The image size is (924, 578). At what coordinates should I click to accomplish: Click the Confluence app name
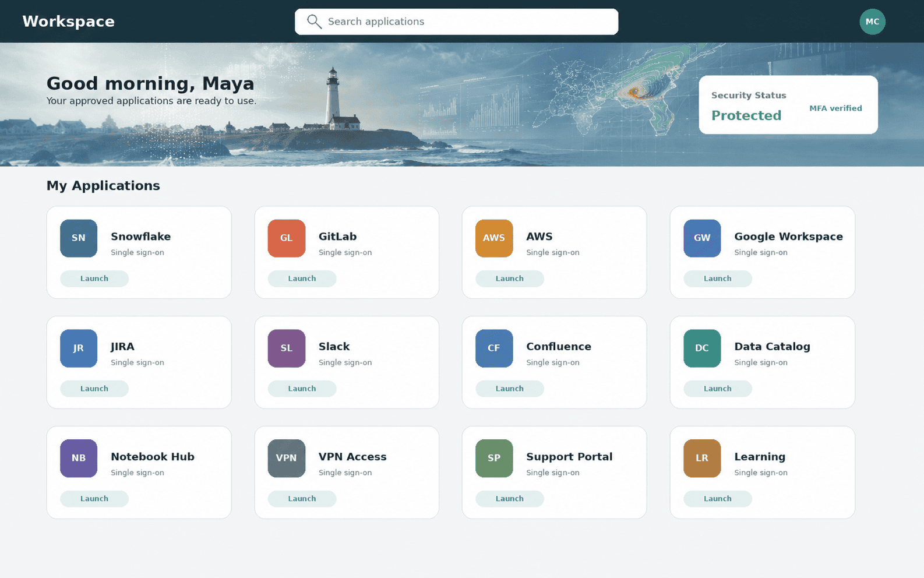[x=559, y=347]
